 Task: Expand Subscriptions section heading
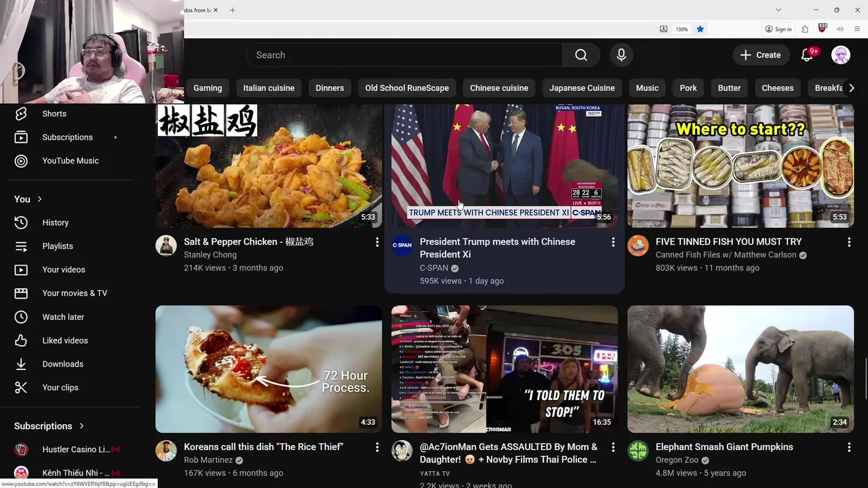coord(50,426)
